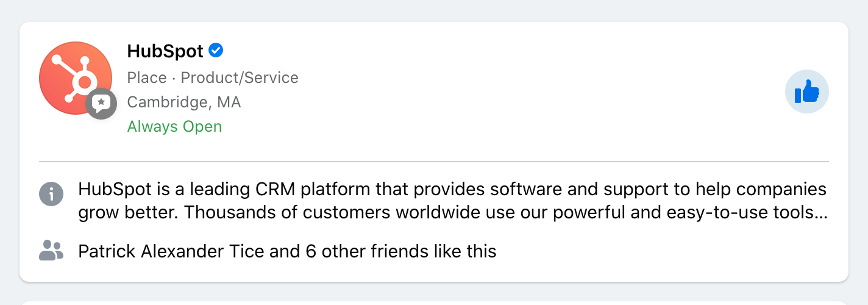Click description line starting "HubSpot is a leading"
The height and width of the screenshot is (305, 868).
(452, 190)
